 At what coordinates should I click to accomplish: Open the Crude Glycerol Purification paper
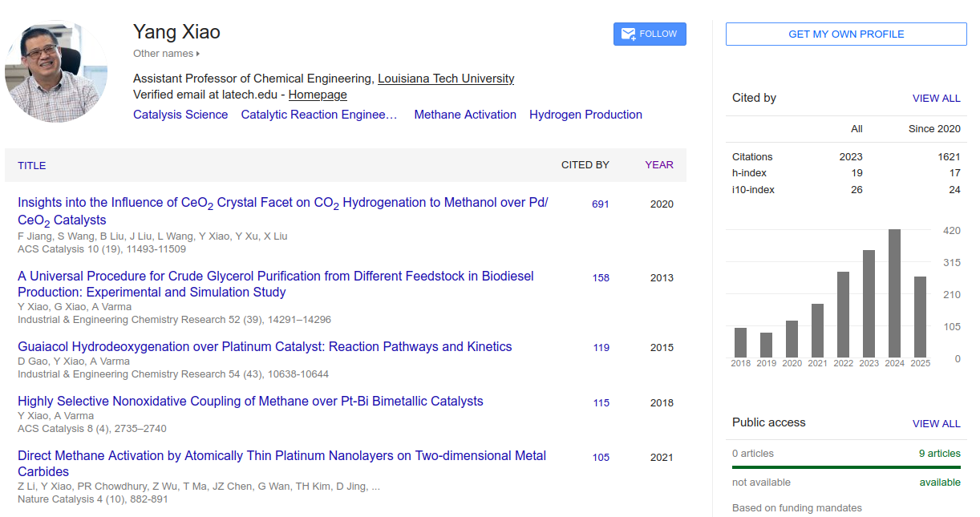click(x=276, y=284)
